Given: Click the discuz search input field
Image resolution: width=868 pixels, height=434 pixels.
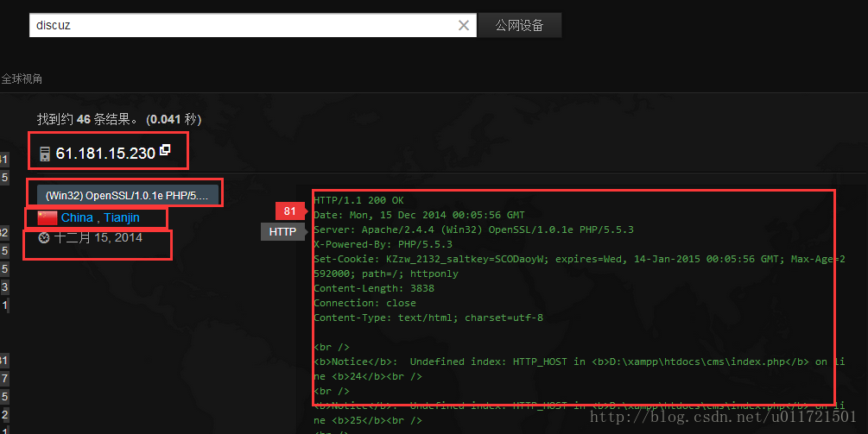Looking at the screenshot, I should 252,25.
